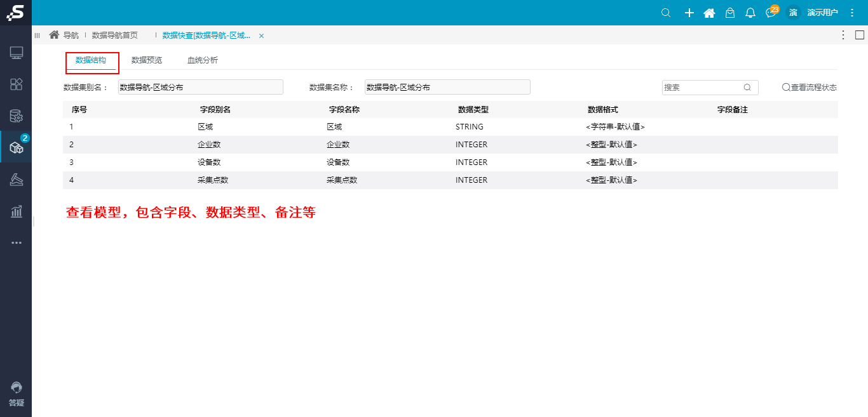868x417 pixels.
Task: Open the data preparation cube icon
Action: [17, 148]
